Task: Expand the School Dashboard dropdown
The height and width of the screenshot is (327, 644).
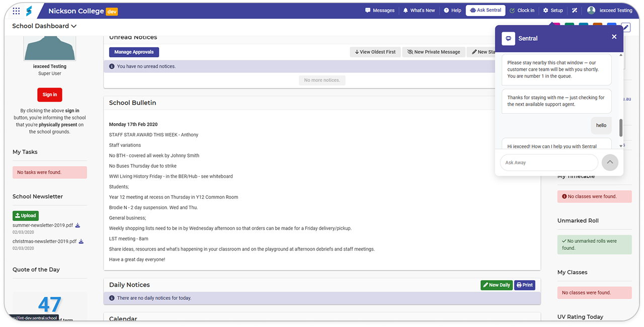Action: pyautogui.click(x=44, y=26)
